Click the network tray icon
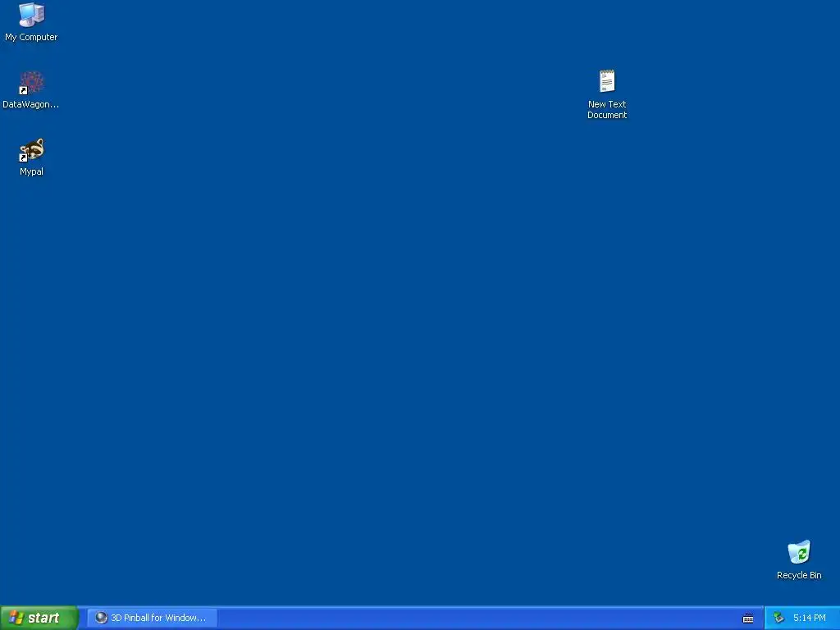The image size is (840, 630). [779, 618]
